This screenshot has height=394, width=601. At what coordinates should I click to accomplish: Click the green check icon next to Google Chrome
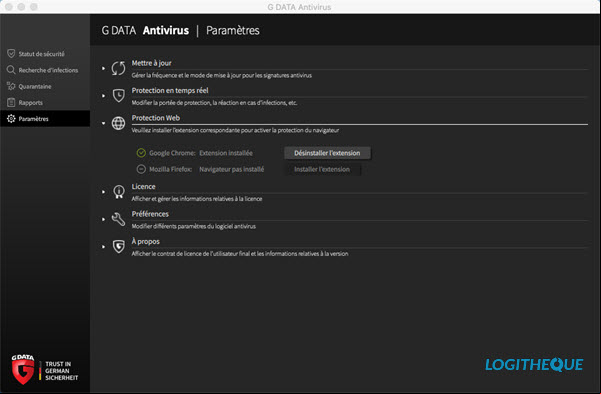click(141, 153)
